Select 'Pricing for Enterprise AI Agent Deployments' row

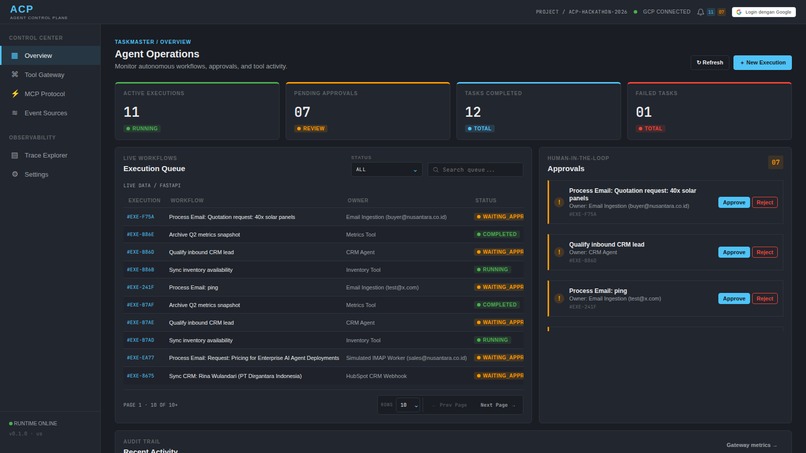324,358
